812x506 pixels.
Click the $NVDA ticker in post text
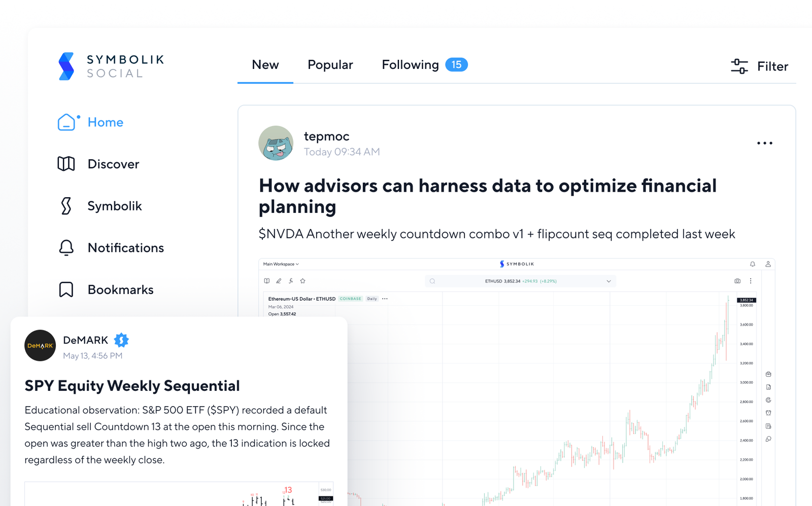pos(281,234)
